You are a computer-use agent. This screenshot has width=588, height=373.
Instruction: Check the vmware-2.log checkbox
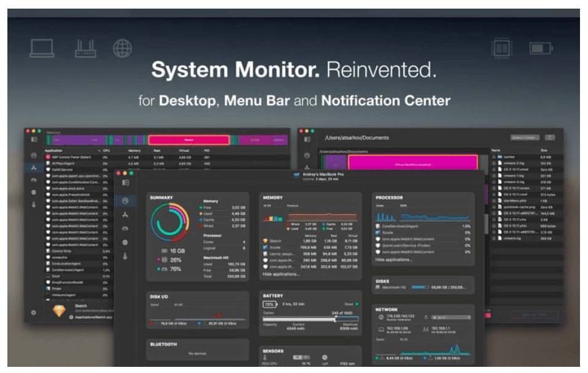coord(494,164)
